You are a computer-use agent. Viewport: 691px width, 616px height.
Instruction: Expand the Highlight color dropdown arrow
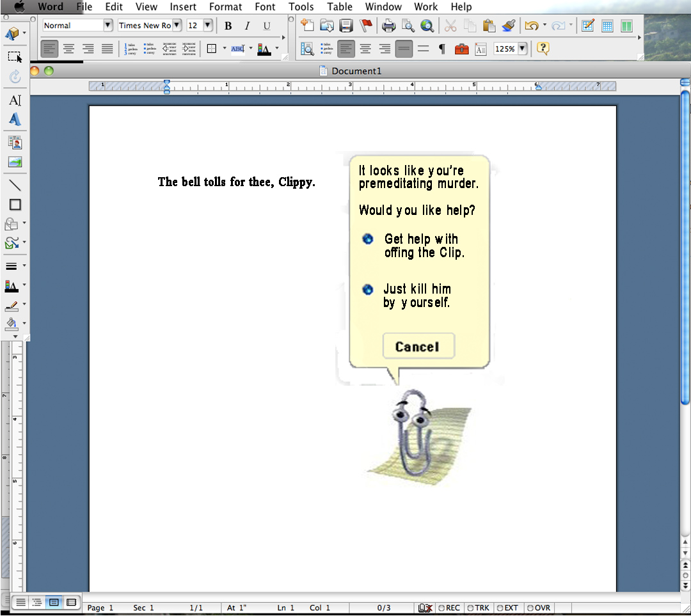(x=251, y=48)
